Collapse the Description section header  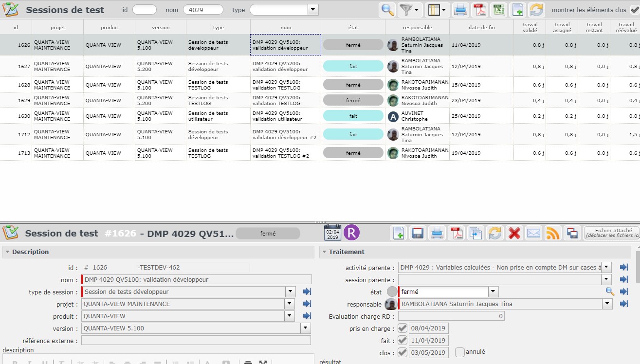point(30,252)
